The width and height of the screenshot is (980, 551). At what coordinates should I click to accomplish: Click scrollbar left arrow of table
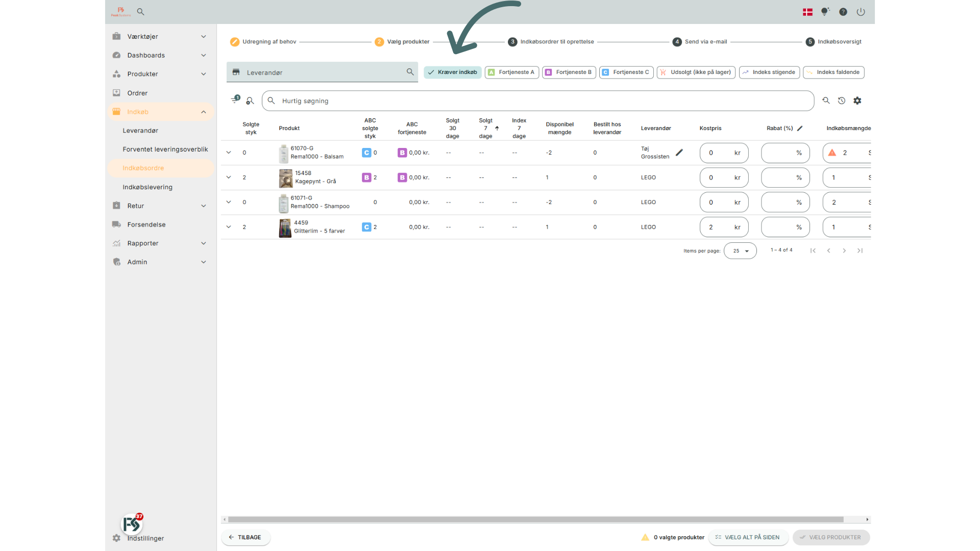point(225,519)
